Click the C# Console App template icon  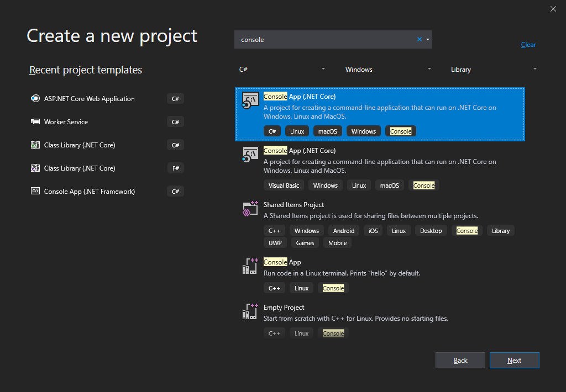(x=250, y=101)
